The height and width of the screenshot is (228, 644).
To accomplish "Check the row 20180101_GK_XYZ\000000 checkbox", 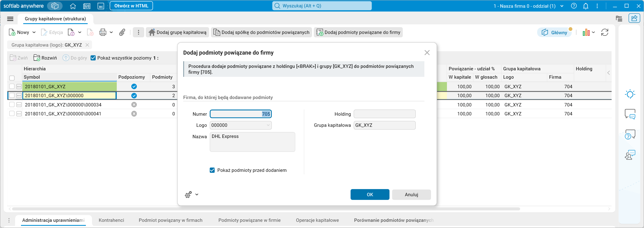I will click(x=12, y=95).
